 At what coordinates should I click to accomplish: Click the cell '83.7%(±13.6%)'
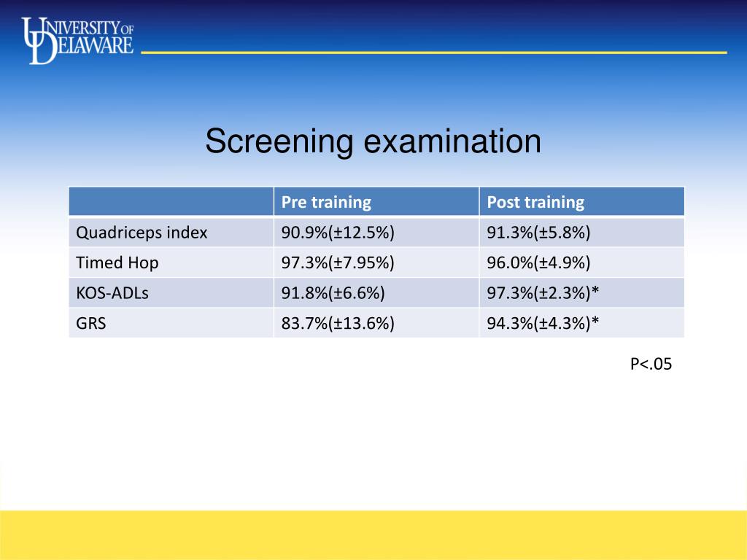376,323
